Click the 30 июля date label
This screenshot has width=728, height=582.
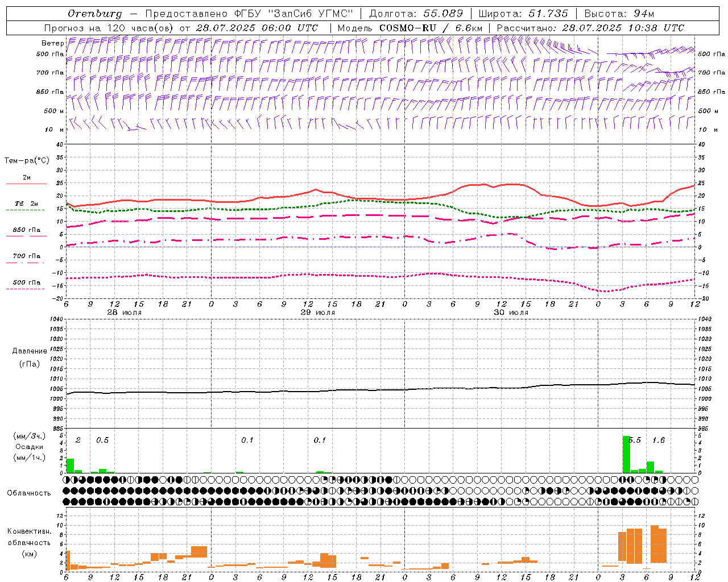[x=511, y=313]
